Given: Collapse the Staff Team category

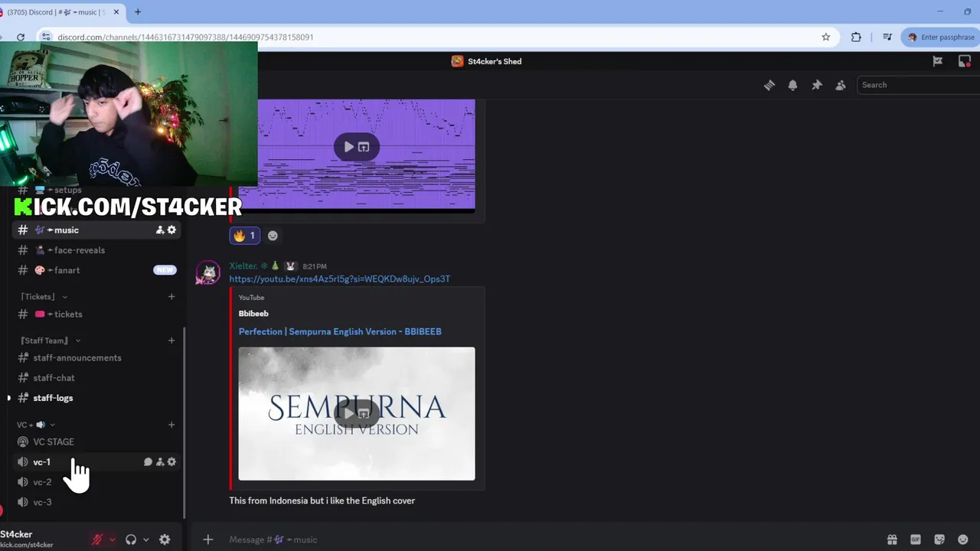Looking at the screenshot, I should (x=50, y=341).
